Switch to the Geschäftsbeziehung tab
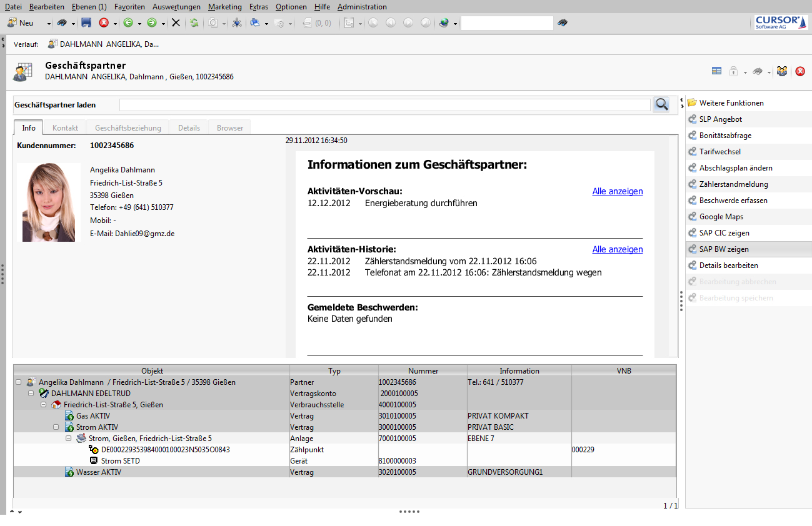The height and width of the screenshot is (526, 812). click(x=128, y=127)
